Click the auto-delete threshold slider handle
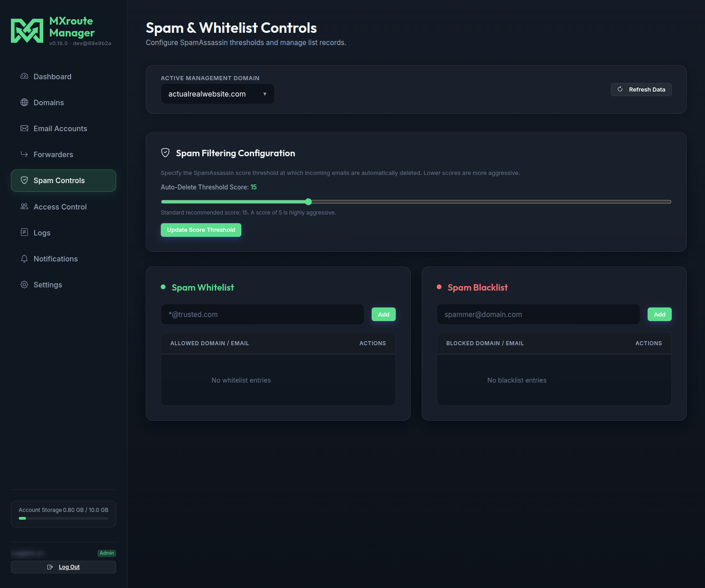The height and width of the screenshot is (588, 705). (x=308, y=202)
